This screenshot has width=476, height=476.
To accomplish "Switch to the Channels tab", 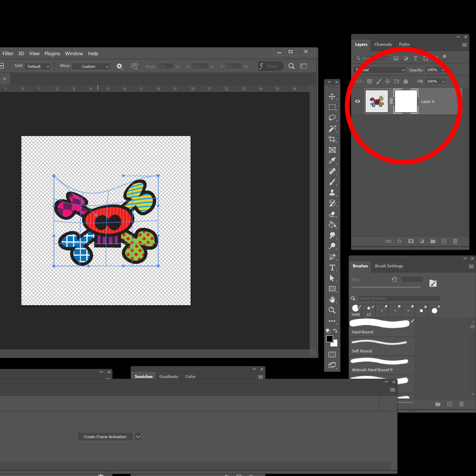I will click(383, 44).
